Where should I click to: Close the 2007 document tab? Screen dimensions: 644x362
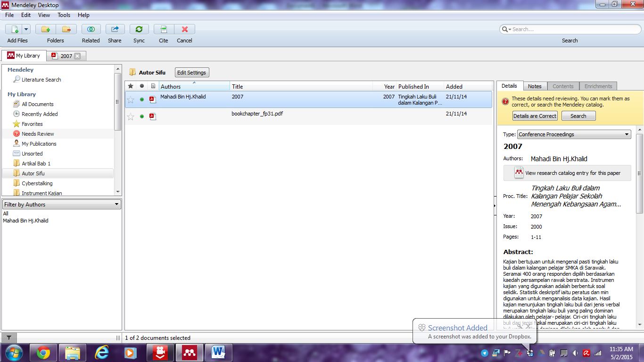(77, 56)
